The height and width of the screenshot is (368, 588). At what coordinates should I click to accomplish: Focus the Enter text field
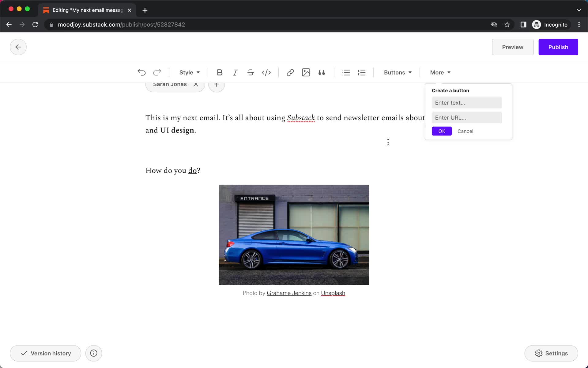pos(467,103)
